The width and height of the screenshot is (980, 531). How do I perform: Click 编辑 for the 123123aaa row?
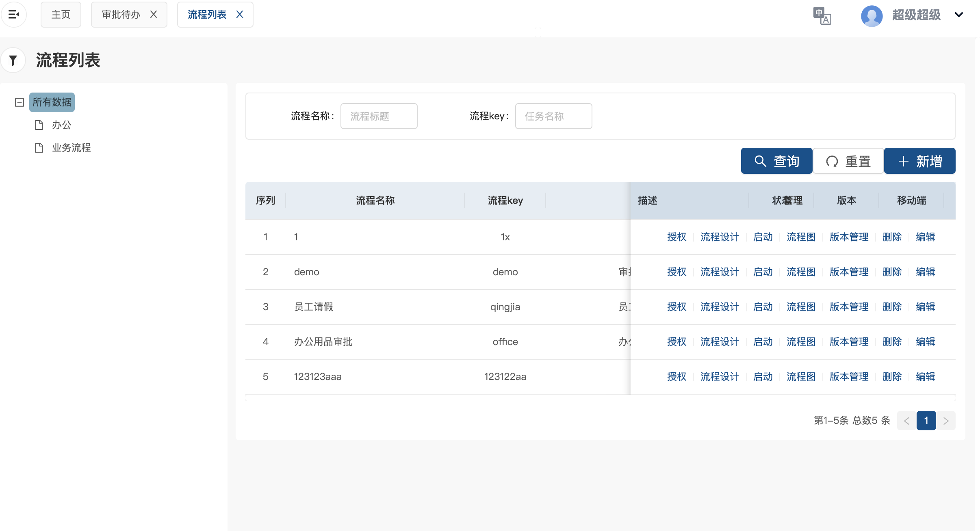[926, 377]
